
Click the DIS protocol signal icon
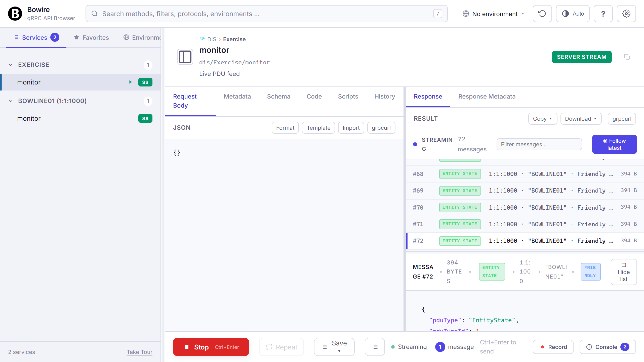tap(202, 39)
